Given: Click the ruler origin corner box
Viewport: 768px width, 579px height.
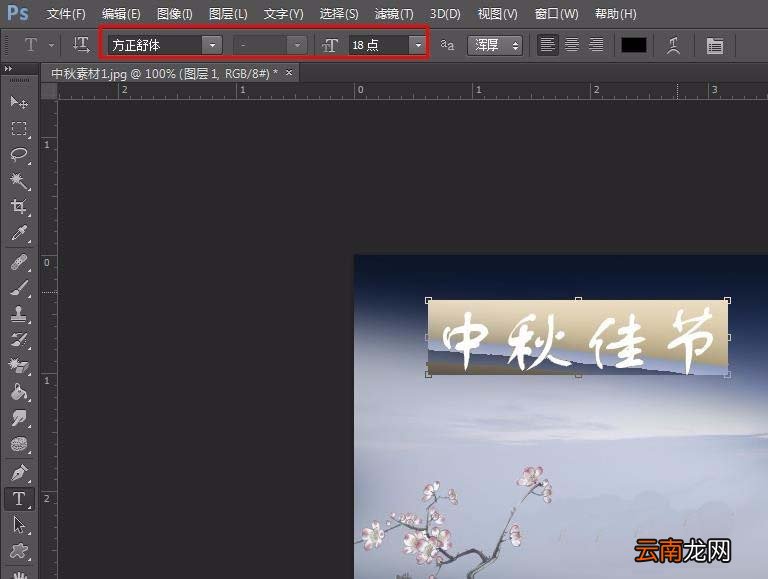Looking at the screenshot, I should [x=48, y=91].
